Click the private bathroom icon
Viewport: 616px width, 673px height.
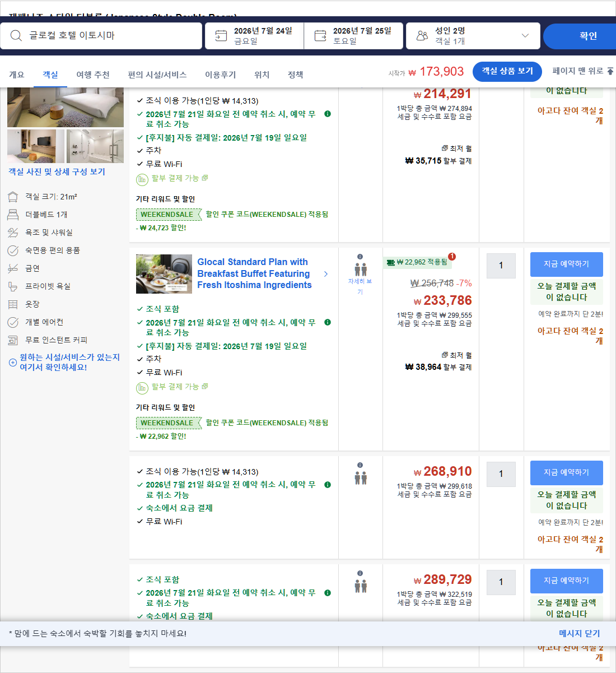13,286
